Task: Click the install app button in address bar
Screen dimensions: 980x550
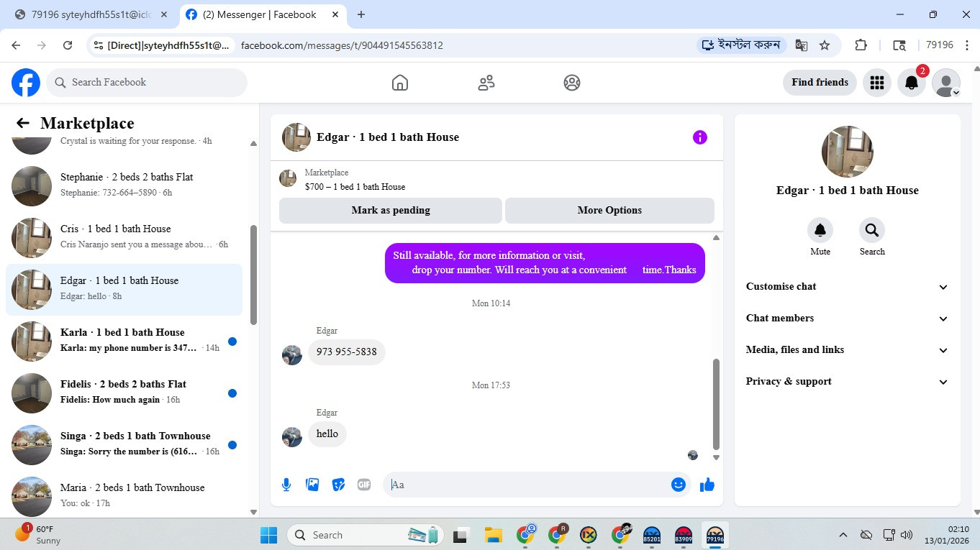Action: (x=742, y=45)
